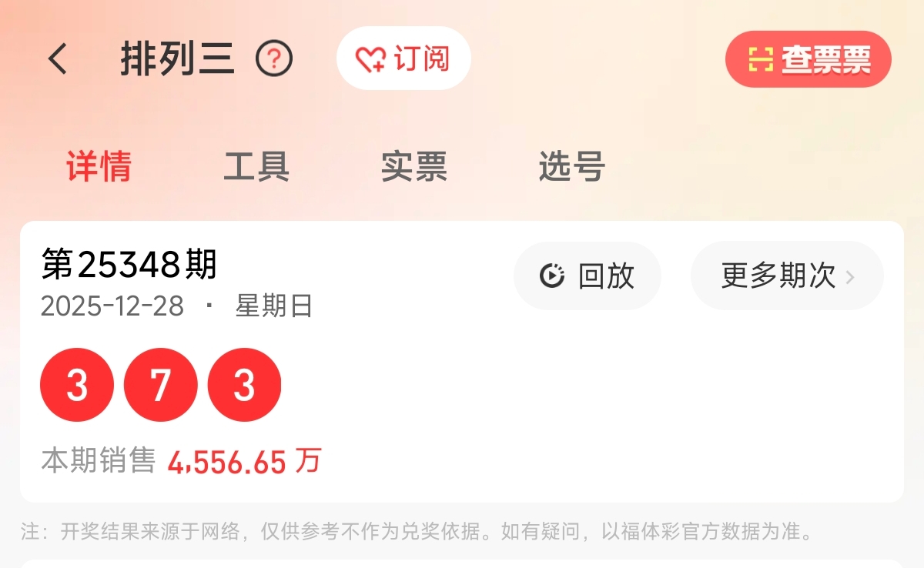Switch to the 工具 tab
The image size is (924, 568).
pos(256,166)
